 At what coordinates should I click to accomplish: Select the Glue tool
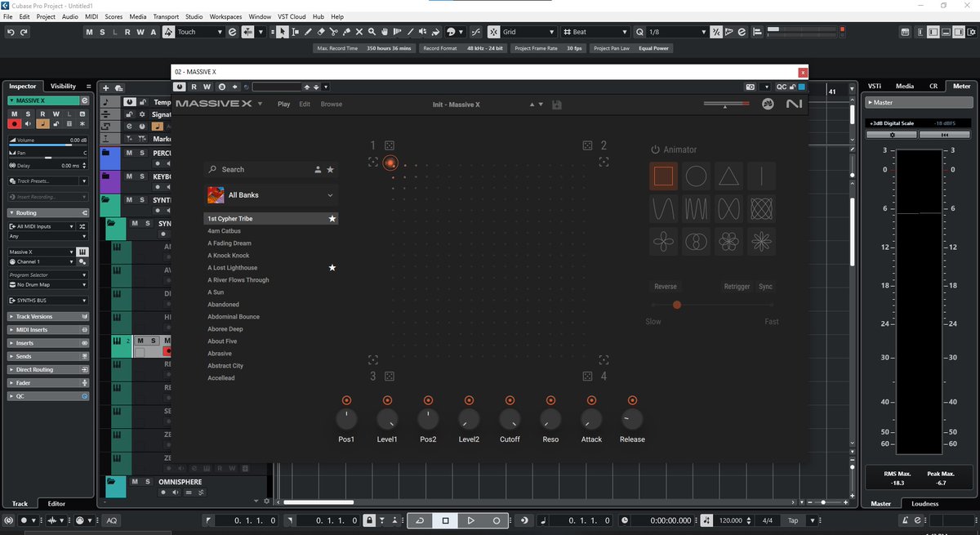347,32
